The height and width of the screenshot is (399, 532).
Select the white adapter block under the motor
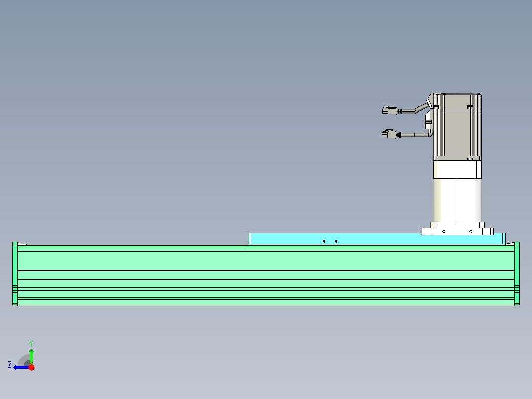pos(457,169)
